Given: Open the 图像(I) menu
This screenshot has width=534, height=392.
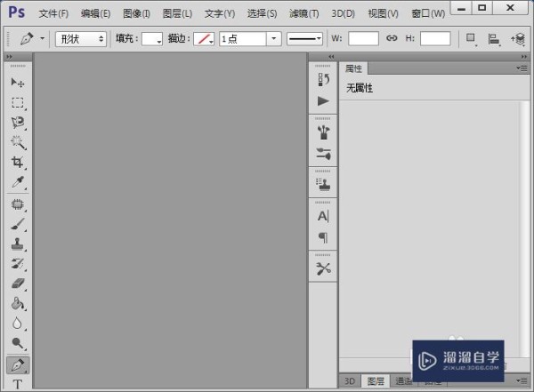Looking at the screenshot, I should pos(136,13).
